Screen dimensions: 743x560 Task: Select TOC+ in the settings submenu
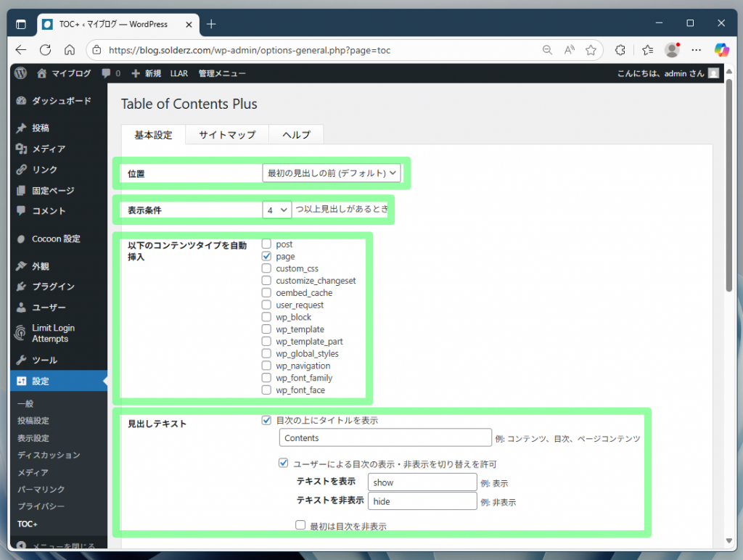[x=27, y=524]
